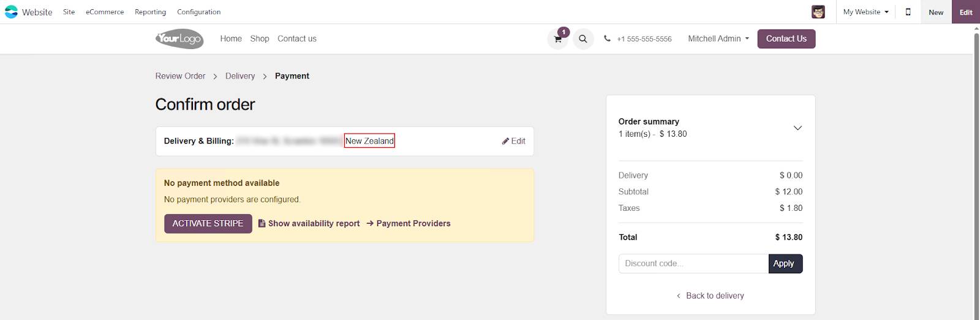Click the search magnifier icon

(x=583, y=39)
